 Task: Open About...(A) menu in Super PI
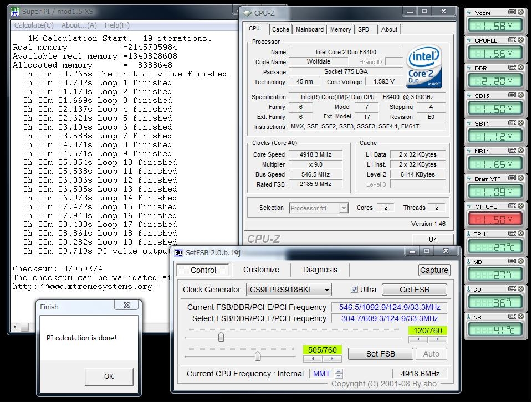pyautogui.click(x=79, y=25)
